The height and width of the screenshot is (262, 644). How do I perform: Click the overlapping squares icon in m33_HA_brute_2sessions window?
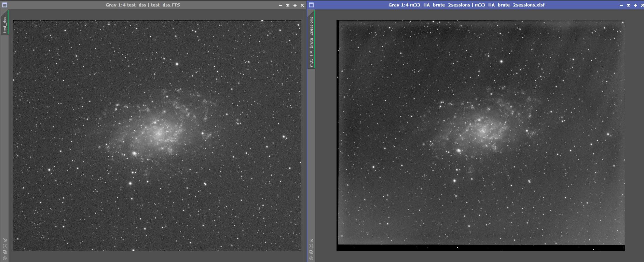311,252
